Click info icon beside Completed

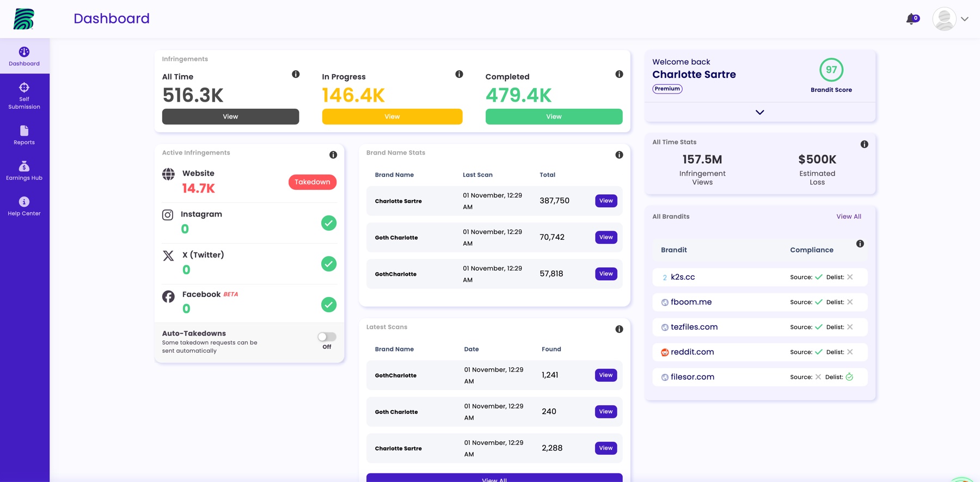pos(619,74)
